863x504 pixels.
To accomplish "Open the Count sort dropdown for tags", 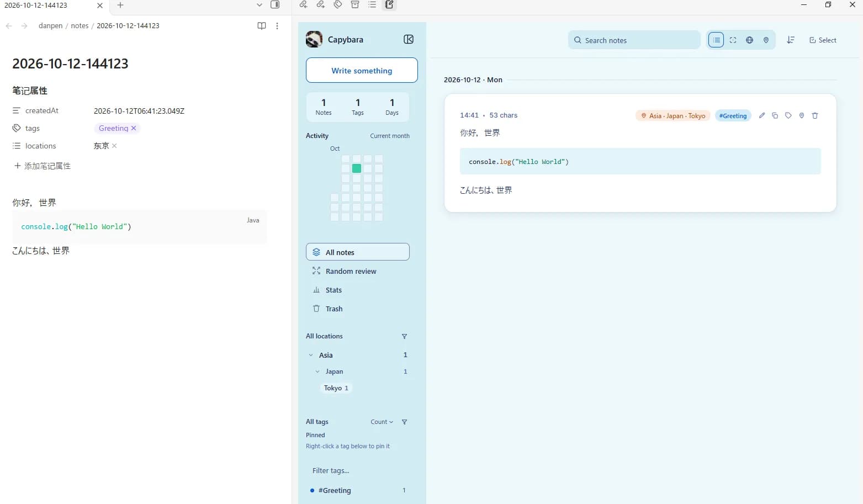I will [382, 422].
